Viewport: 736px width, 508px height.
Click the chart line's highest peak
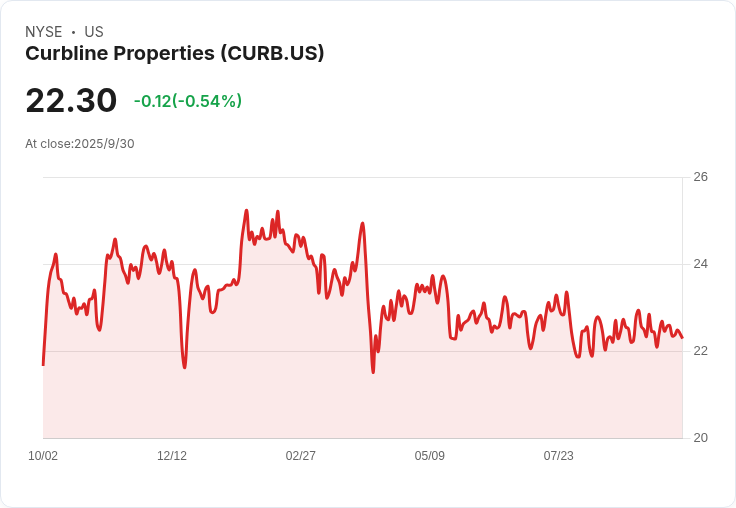pos(246,211)
